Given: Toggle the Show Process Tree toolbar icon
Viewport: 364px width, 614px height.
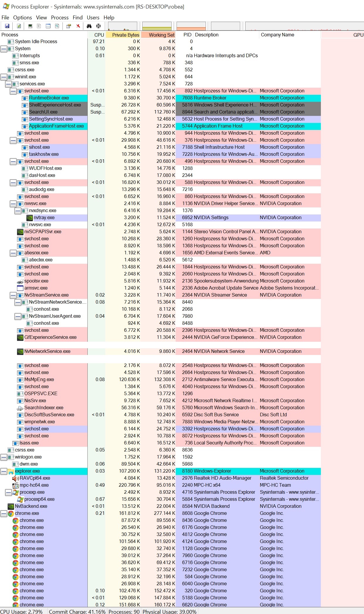Looking at the screenshot, I should [x=39, y=26].
